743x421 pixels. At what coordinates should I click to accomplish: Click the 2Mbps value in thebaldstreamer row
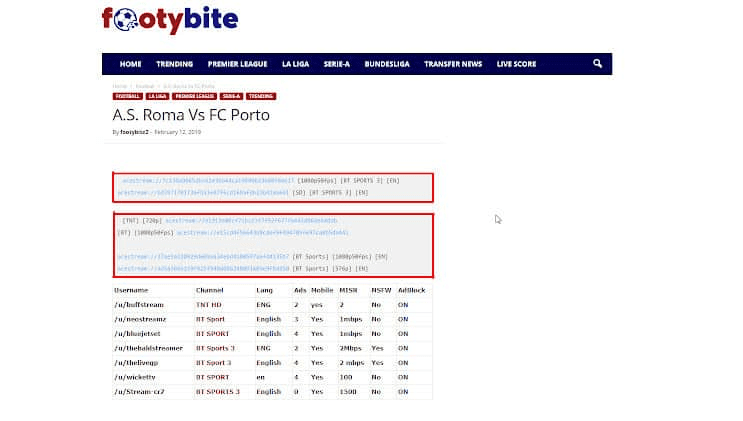[350, 348]
